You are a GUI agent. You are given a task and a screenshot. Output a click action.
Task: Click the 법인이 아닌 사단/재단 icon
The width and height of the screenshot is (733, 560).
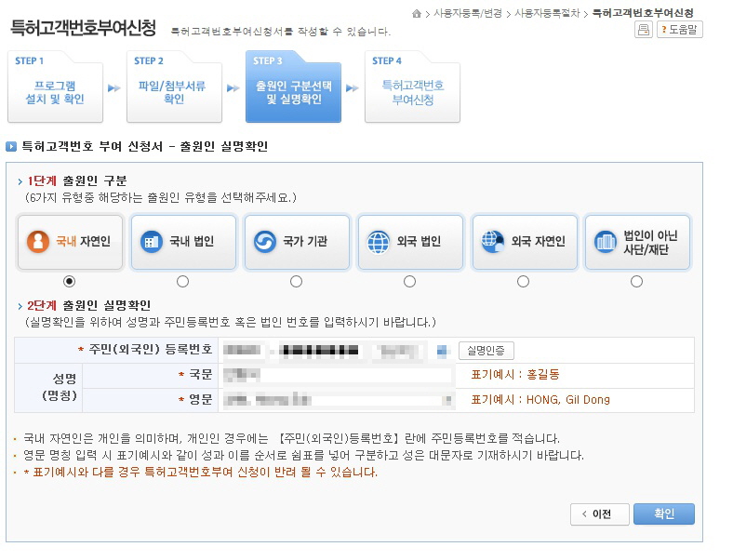(x=606, y=242)
